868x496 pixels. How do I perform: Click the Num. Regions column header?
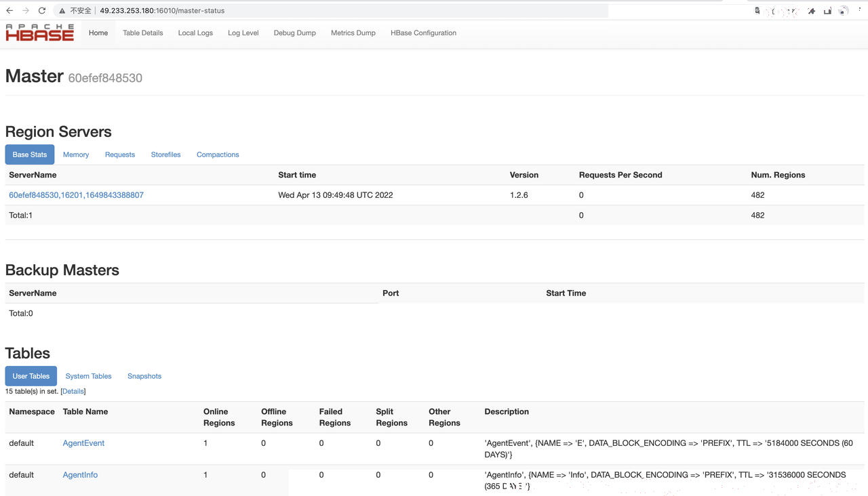[778, 175]
